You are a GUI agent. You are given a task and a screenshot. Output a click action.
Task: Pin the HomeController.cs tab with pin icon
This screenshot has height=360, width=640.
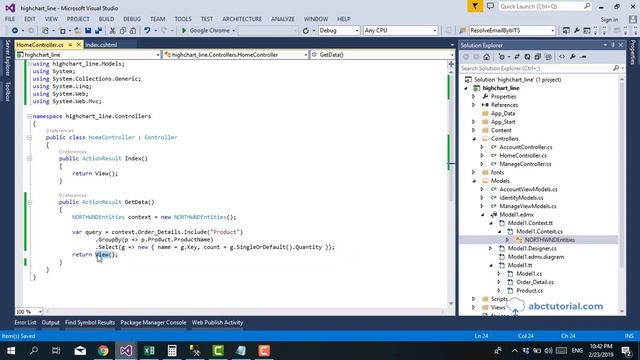(x=71, y=44)
